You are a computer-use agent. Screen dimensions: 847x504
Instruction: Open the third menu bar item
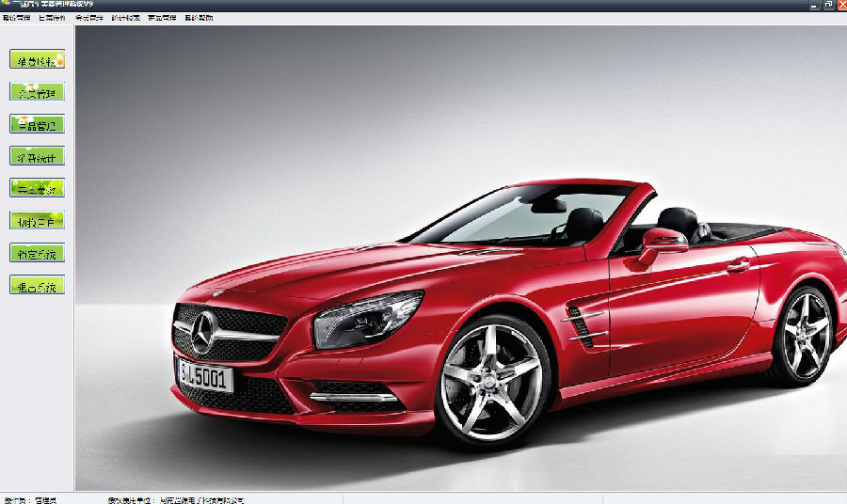(x=88, y=18)
